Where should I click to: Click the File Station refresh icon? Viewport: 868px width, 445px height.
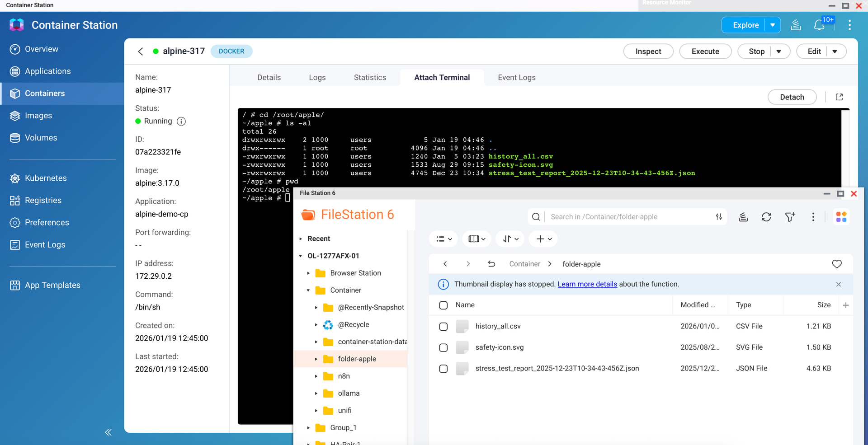766,217
